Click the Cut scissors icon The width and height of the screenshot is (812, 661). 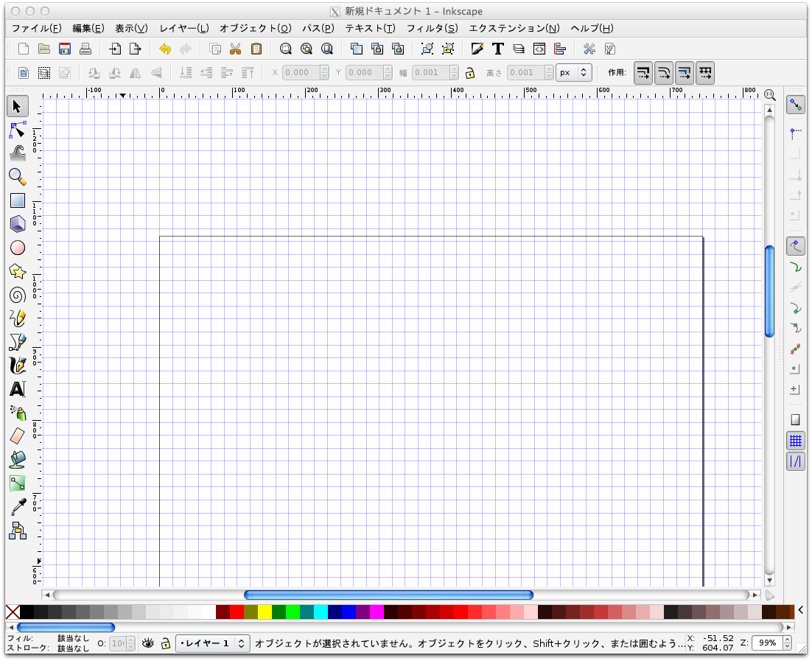coord(235,49)
